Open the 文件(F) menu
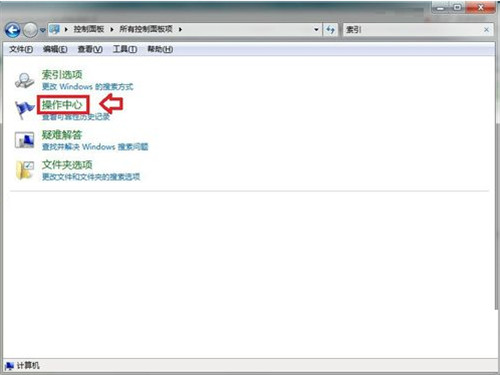 21,49
